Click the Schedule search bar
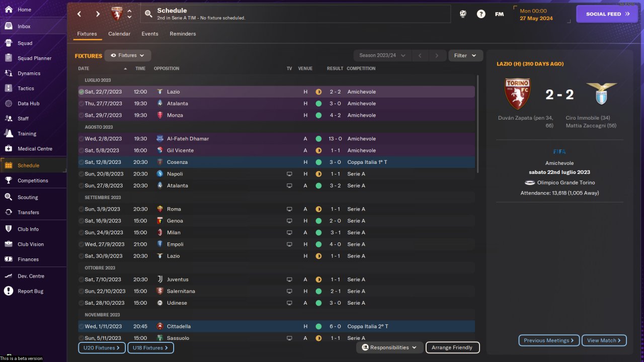The image size is (644, 362). point(295,14)
